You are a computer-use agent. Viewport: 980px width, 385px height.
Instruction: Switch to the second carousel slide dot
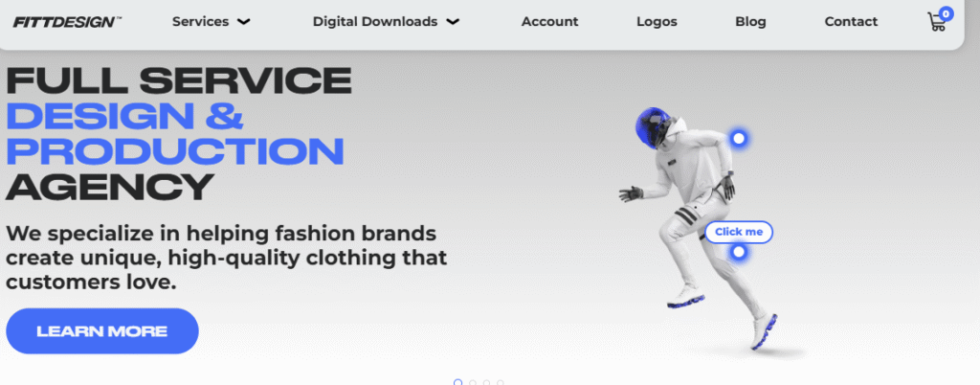click(473, 382)
